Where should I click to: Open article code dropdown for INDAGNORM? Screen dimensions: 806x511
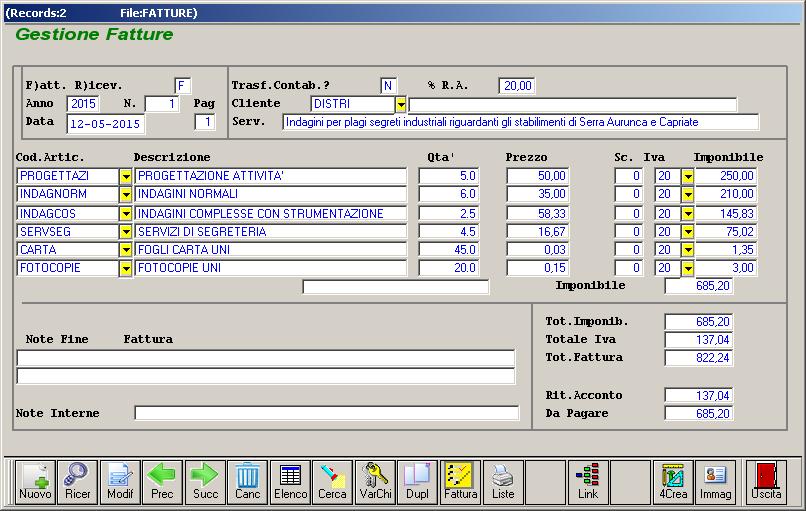point(125,195)
